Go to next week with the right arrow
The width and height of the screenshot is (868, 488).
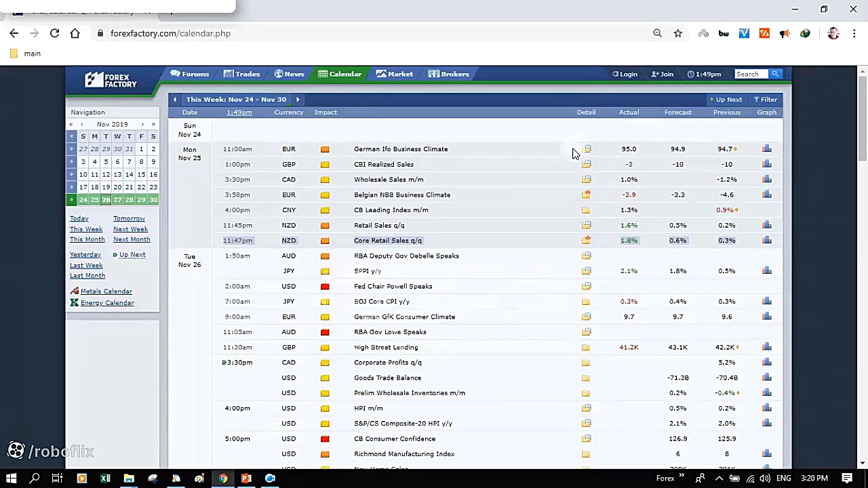pos(297,100)
